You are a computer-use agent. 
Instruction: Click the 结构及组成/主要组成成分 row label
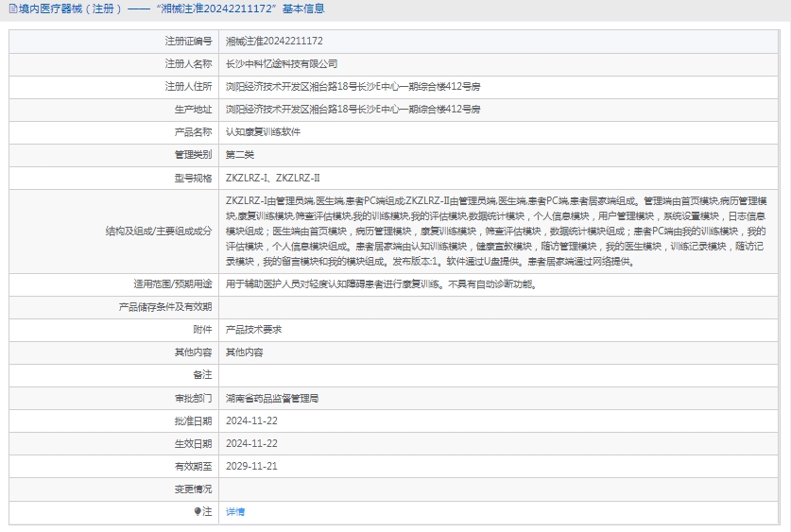coord(159,231)
